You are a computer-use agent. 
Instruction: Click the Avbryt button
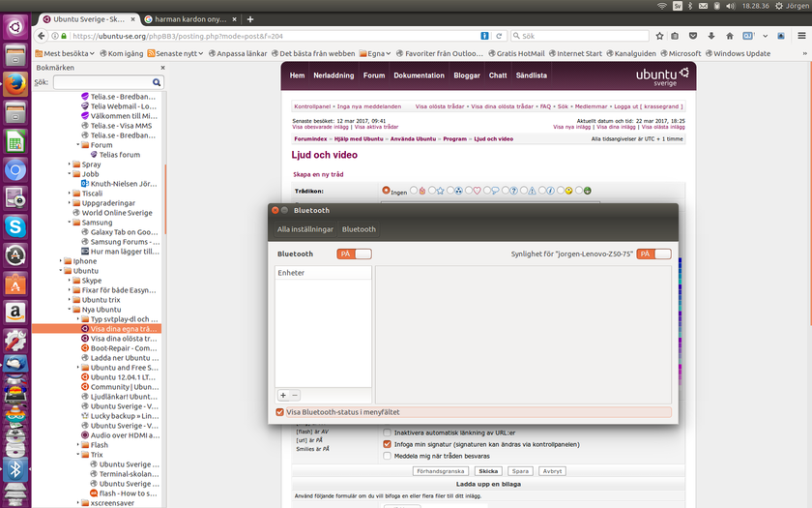pyautogui.click(x=552, y=471)
